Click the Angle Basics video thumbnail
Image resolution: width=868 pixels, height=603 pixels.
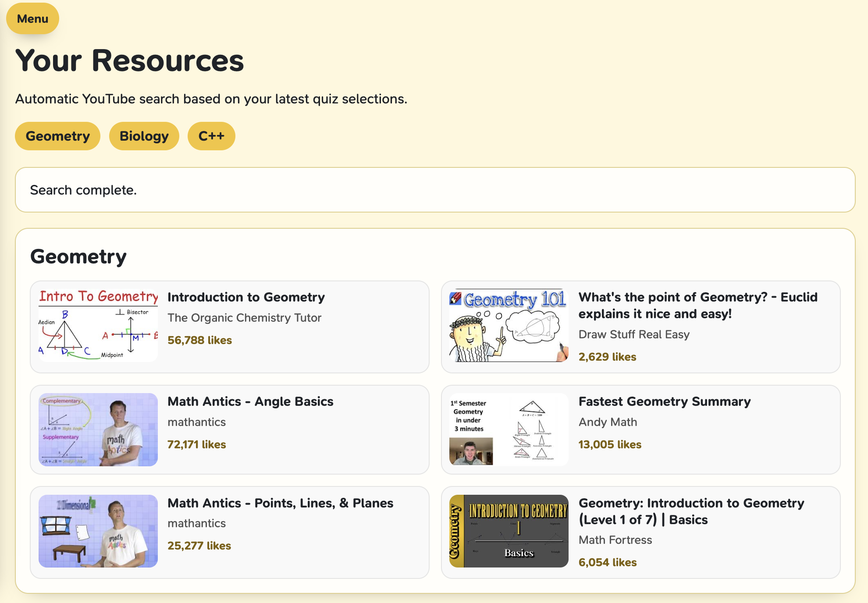tap(98, 429)
